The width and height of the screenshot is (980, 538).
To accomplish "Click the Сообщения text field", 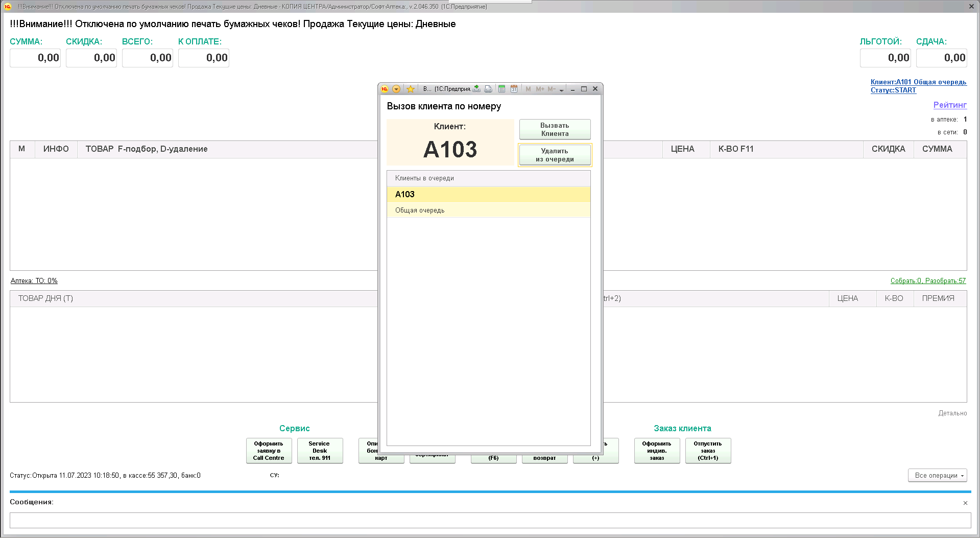I will tap(490, 520).
